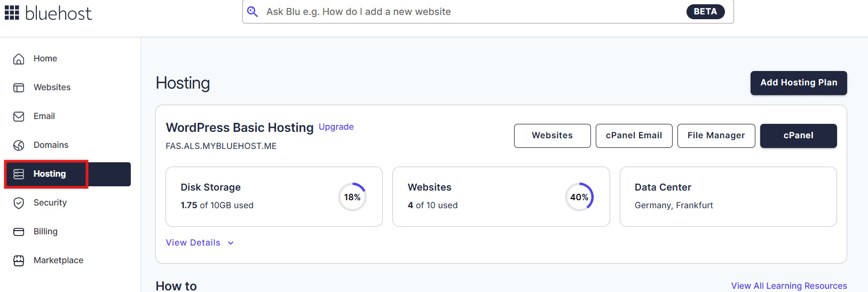Click the Billing card icon in sidebar

(19, 232)
